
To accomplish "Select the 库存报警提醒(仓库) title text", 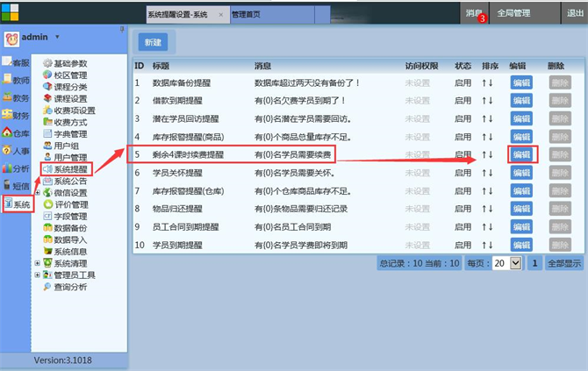I will [189, 191].
